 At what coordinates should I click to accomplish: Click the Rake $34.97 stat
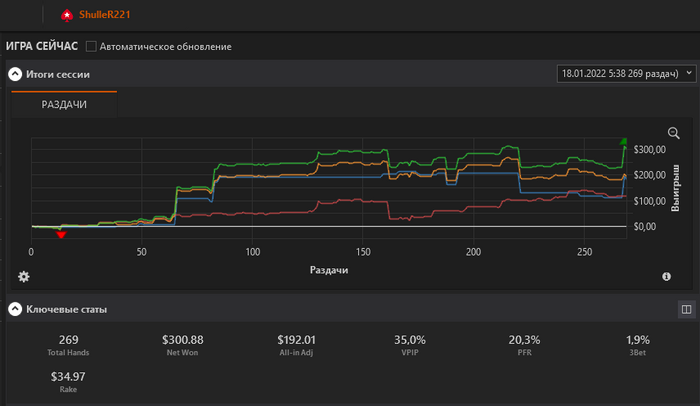(x=68, y=381)
